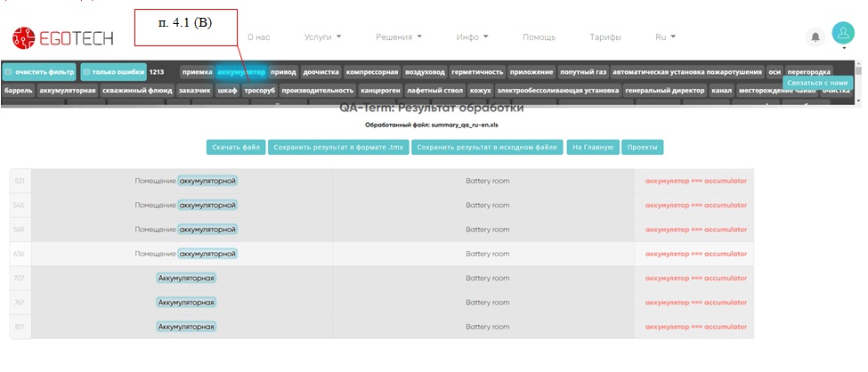Open notifications bell icon

point(815,37)
